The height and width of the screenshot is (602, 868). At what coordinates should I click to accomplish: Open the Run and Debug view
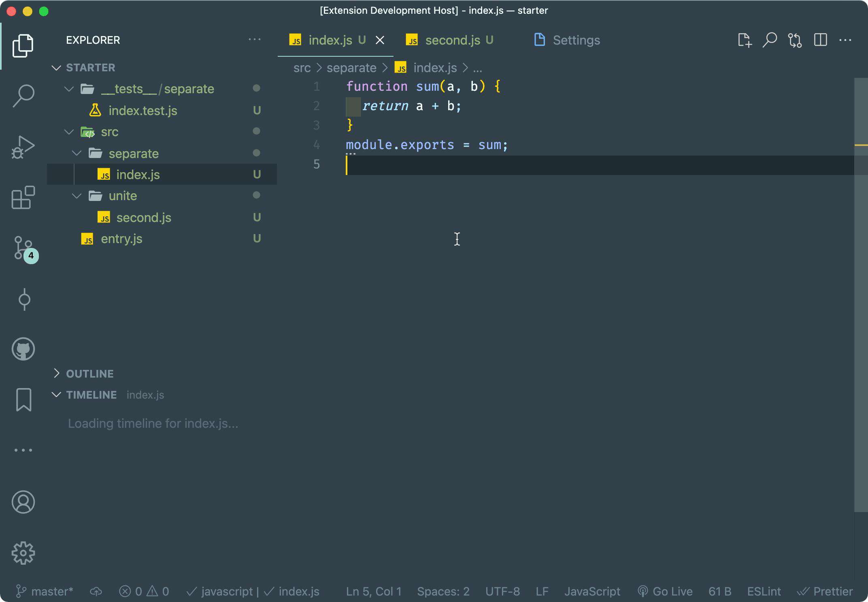click(23, 147)
